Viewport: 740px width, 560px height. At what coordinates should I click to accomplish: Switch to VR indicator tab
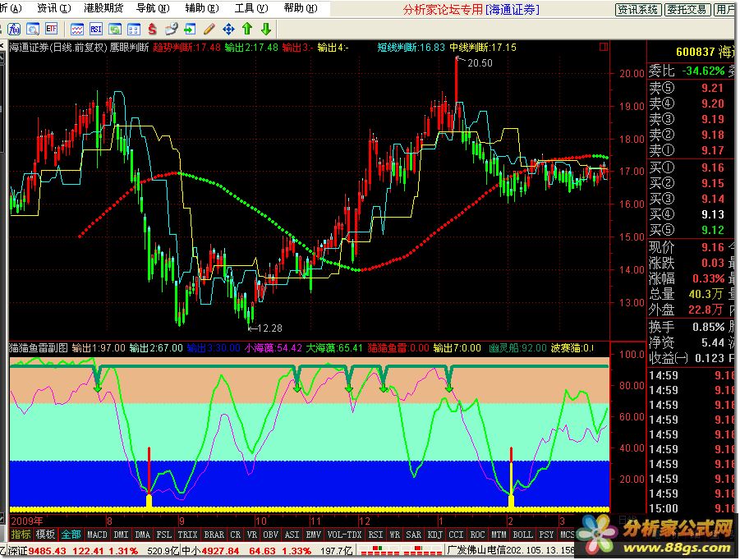pyautogui.click(x=252, y=535)
